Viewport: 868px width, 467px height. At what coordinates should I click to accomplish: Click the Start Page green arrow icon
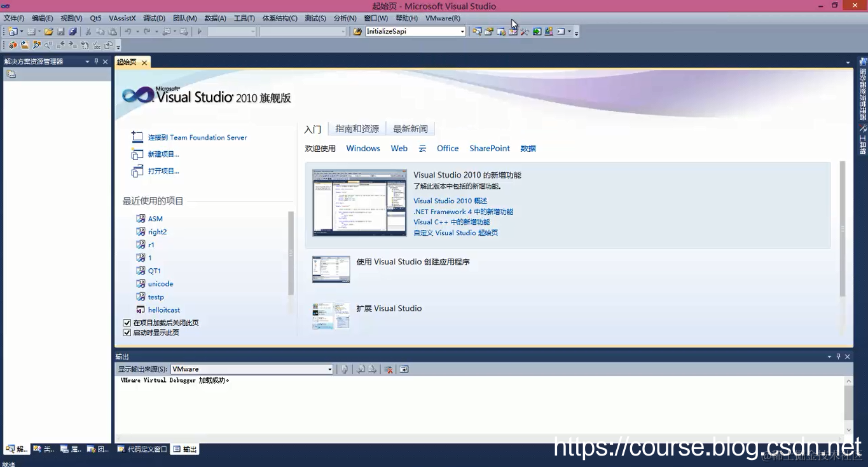pyautogui.click(x=537, y=32)
